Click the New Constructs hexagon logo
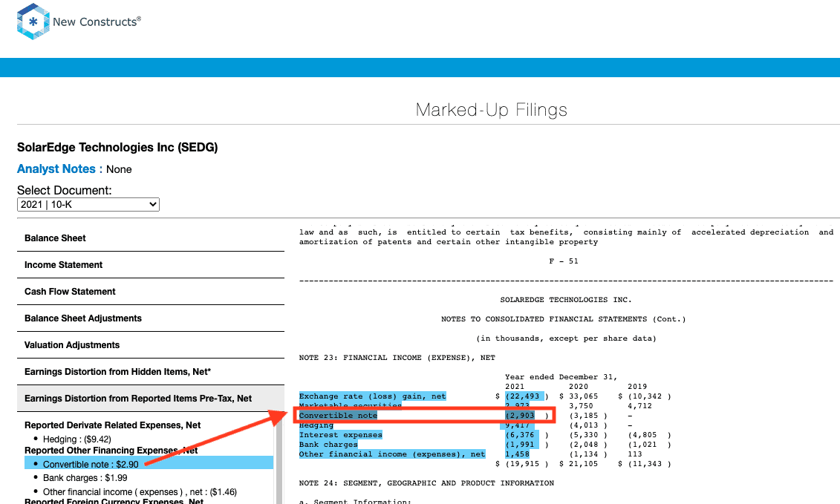The image size is (840, 504). 33,22
